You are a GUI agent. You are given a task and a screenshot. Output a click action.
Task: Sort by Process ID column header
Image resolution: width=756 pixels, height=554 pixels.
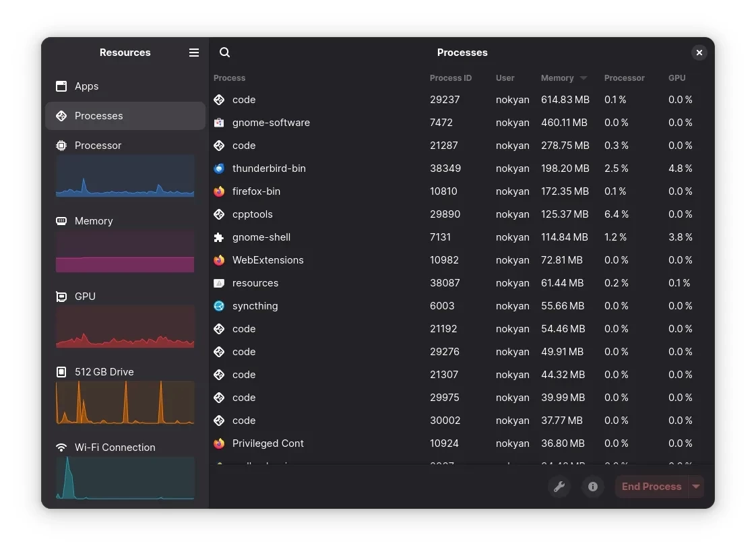coord(450,78)
